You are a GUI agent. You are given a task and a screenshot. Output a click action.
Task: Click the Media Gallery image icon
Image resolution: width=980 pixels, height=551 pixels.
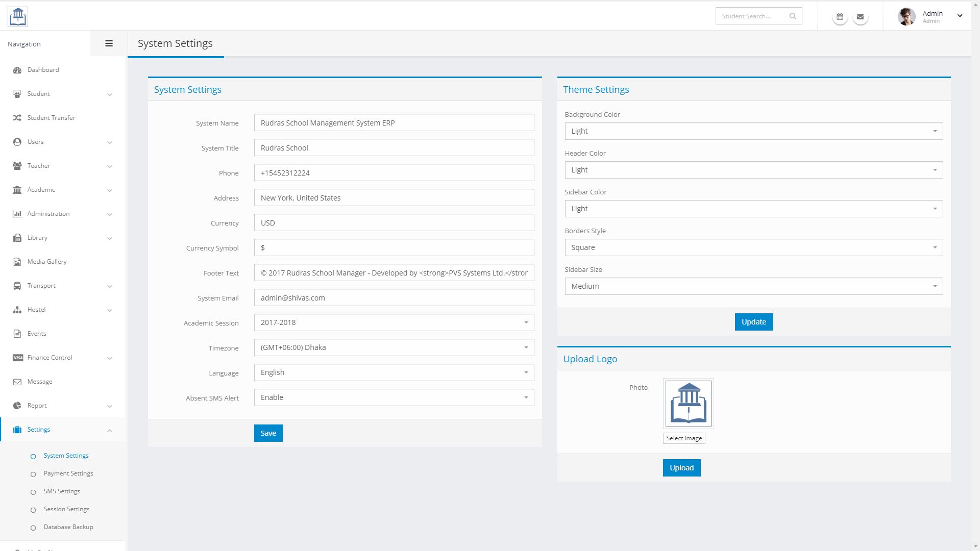pos(17,262)
